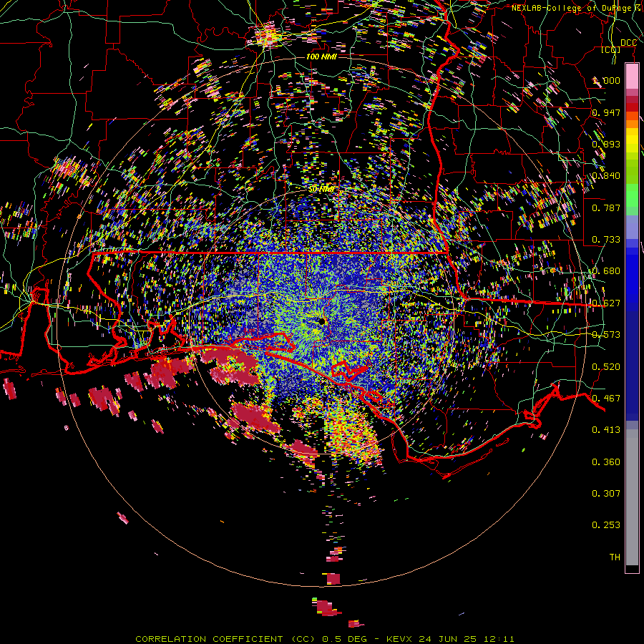Click the 0.947 color scale value

[606, 112]
